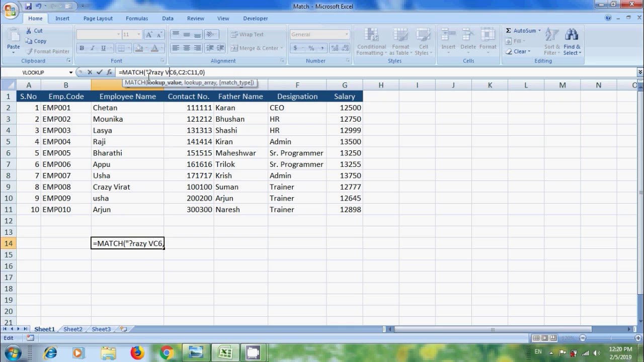
Task: Toggle Wrap Text
Action: 247,35
